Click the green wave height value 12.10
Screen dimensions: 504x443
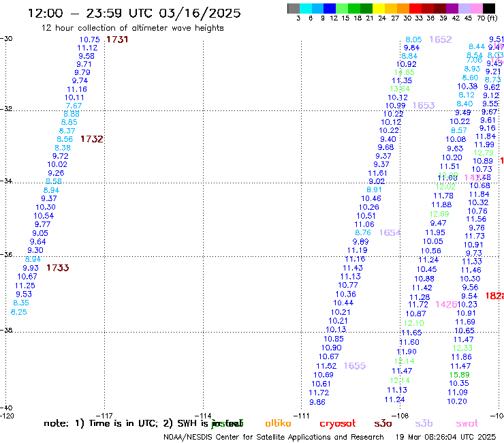(414, 323)
